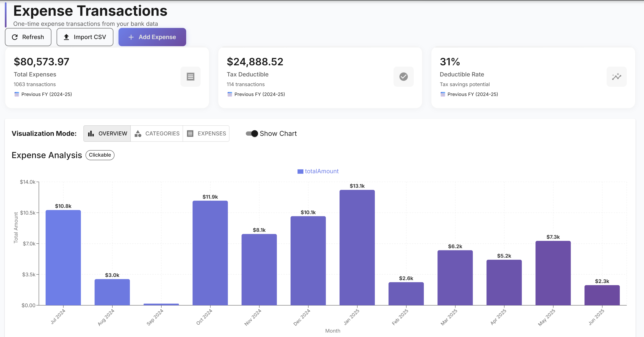The image size is (644, 337).
Task: Click the calendar icon next to Previous FY under Total Expenses
Action: [17, 94]
